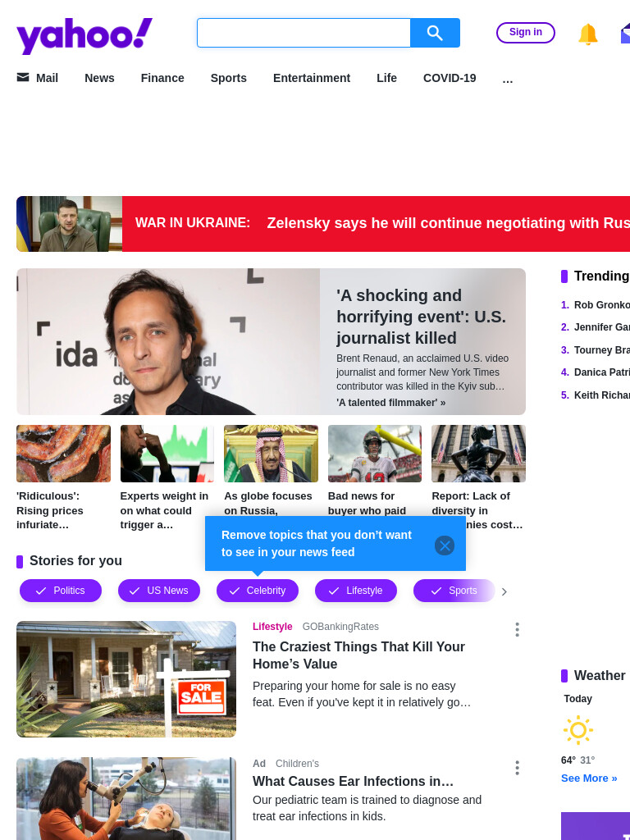
Task: Expand more navigation items with ellipsis
Action: coord(507,79)
